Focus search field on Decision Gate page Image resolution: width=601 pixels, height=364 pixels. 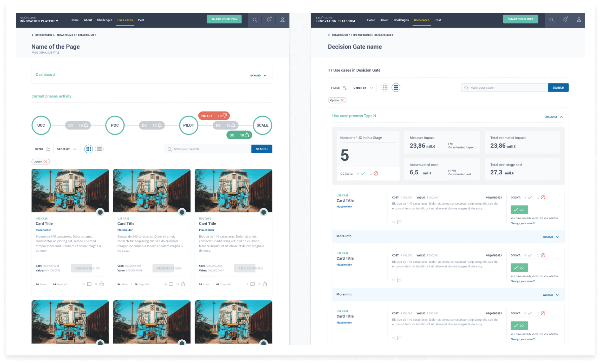(x=505, y=87)
